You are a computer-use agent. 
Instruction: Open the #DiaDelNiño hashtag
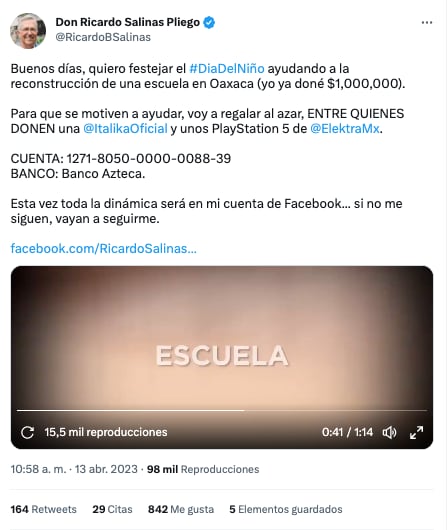point(227,69)
